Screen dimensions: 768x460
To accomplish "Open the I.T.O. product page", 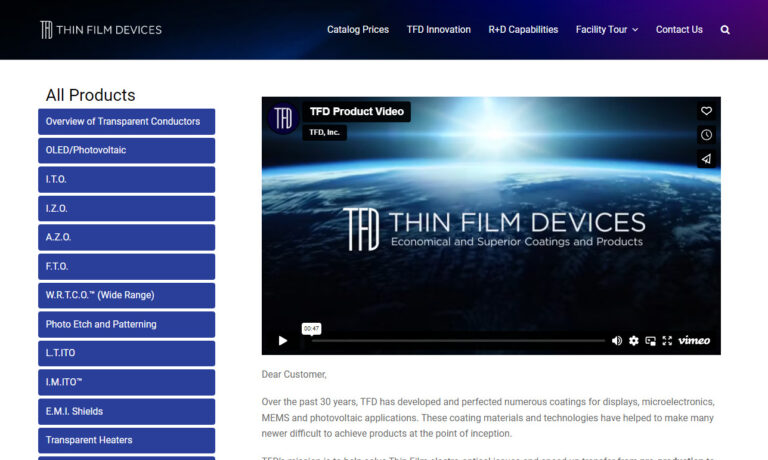I will (x=126, y=179).
